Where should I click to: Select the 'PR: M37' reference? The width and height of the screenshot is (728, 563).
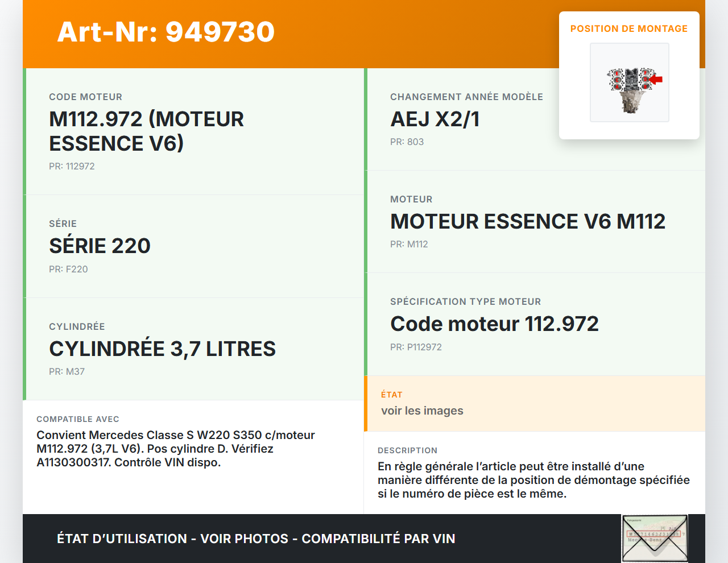click(x=67, y=372)
